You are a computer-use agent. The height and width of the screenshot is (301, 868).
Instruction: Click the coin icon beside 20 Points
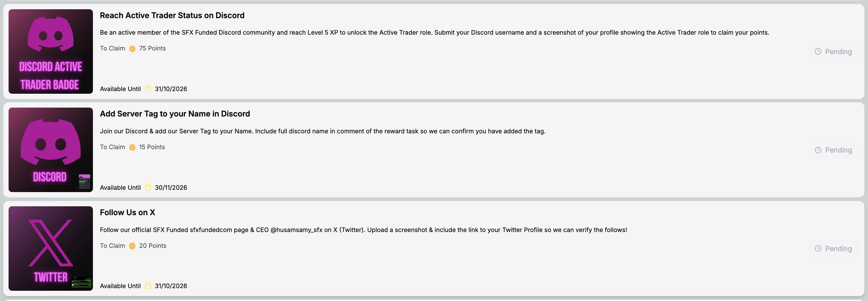click(132, 246)
